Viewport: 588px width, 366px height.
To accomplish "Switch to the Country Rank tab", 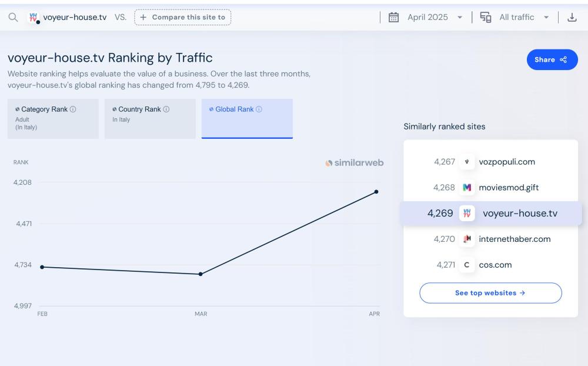I will (150, 118).
